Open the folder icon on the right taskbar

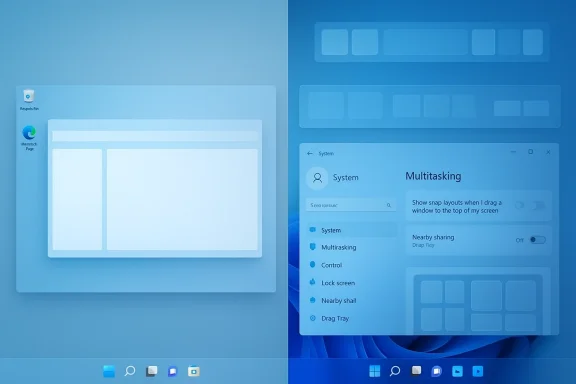(457, 371)
